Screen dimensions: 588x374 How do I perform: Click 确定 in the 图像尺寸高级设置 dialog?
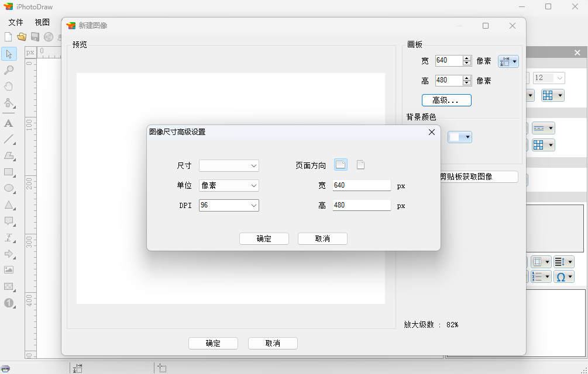point(264,238)
